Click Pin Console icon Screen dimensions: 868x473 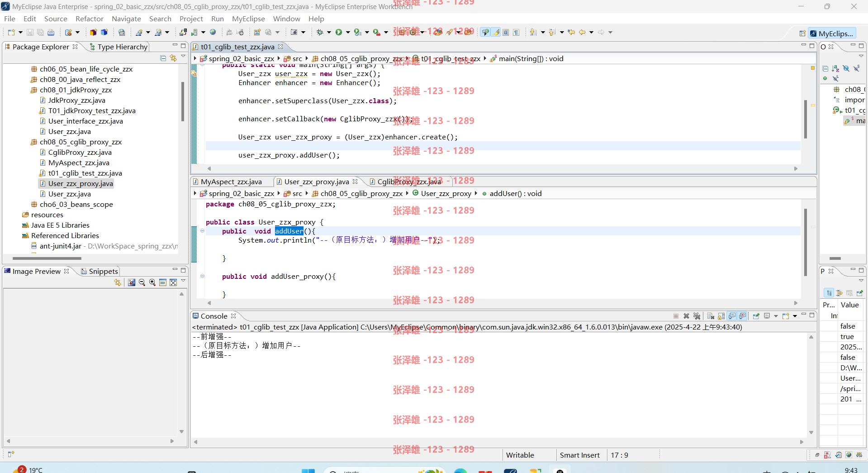756,316
